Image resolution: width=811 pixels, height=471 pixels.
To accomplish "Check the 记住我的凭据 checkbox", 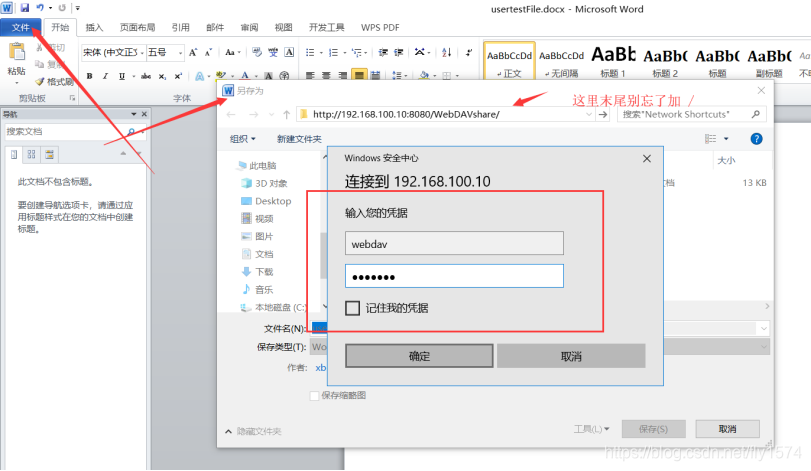I will click(352, 308).
